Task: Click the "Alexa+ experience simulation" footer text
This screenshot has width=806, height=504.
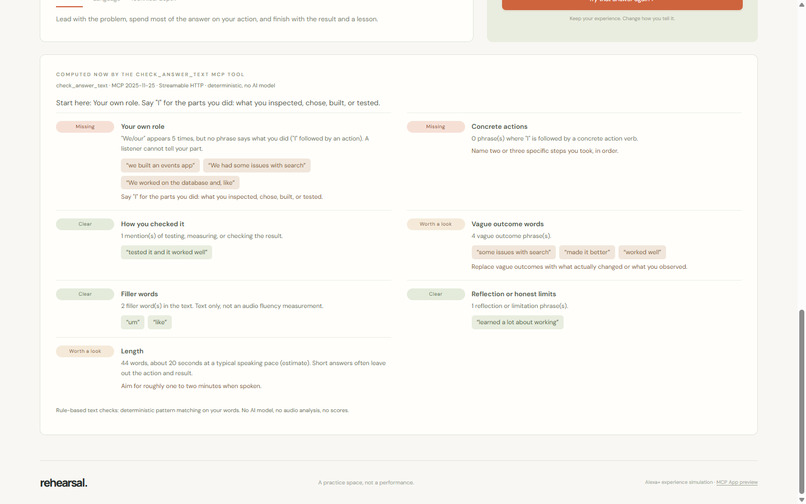Action: (679, 482)
